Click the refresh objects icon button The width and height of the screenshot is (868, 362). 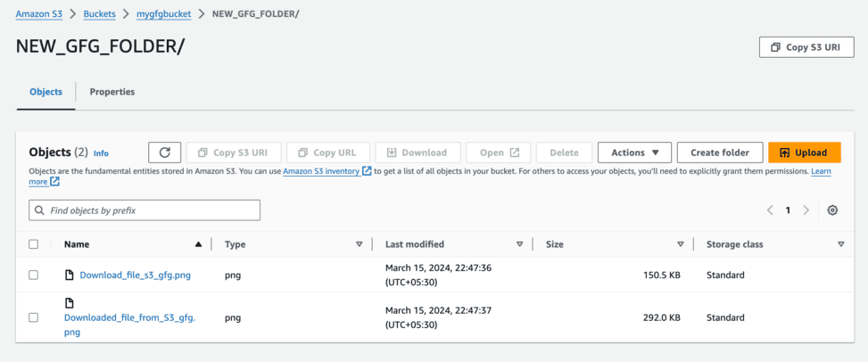pyautogui.click(x=165, y=152)
